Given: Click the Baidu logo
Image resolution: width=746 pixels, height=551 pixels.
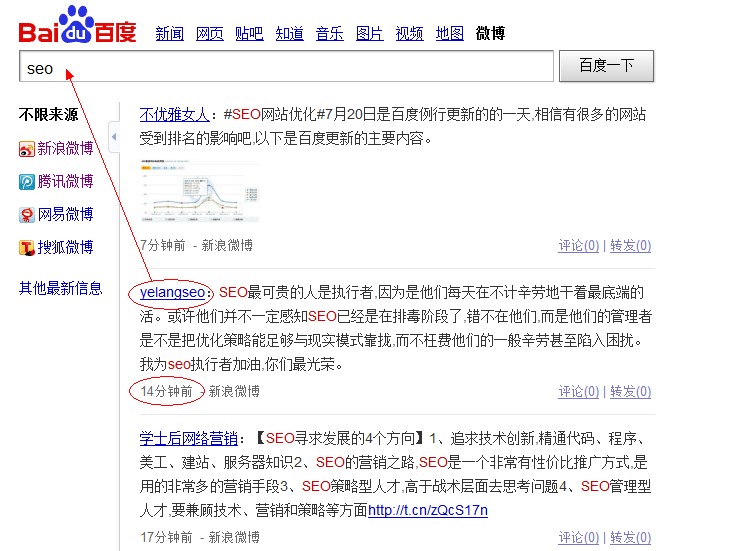Looking at the screenshot, I should [77, 27].
